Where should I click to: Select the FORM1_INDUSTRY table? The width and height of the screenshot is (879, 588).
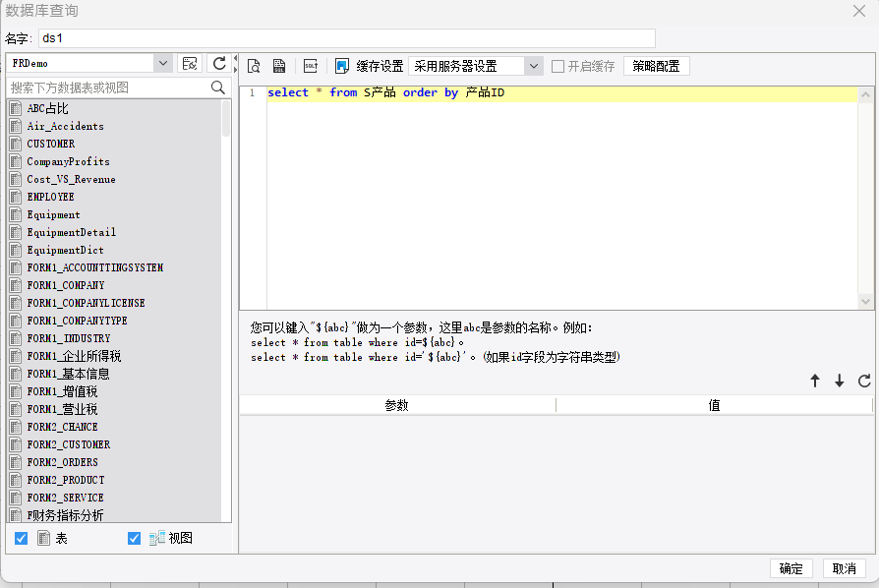(69, 338)
